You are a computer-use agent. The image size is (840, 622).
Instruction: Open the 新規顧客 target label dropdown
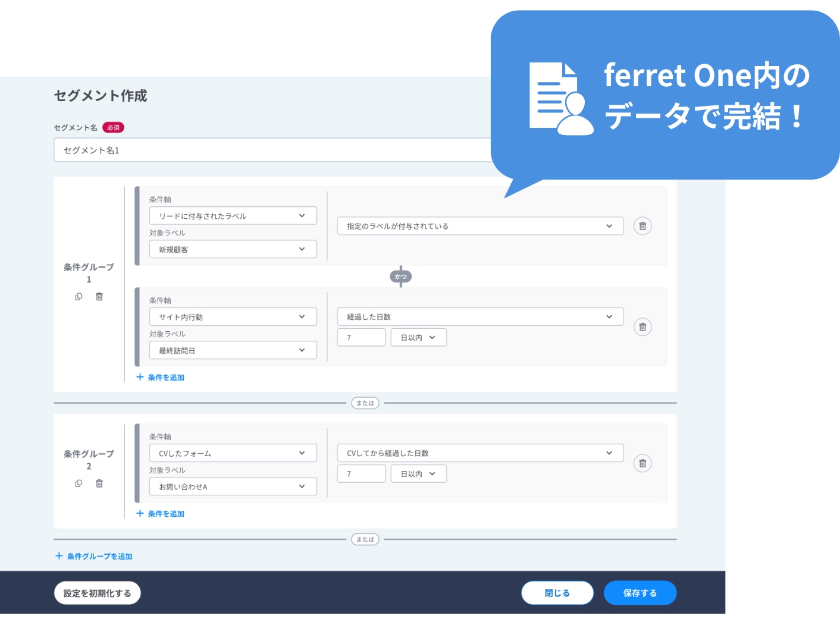tap(233, 249)
